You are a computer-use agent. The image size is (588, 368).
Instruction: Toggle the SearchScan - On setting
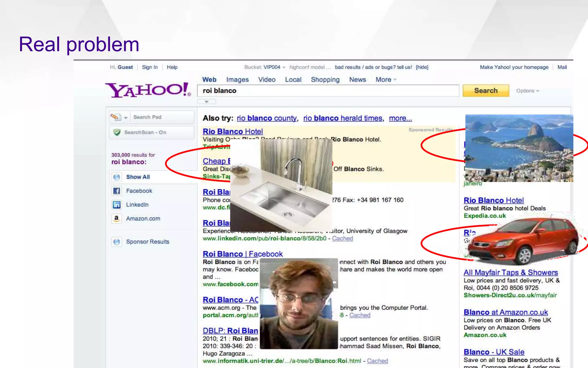pos(145,132)
